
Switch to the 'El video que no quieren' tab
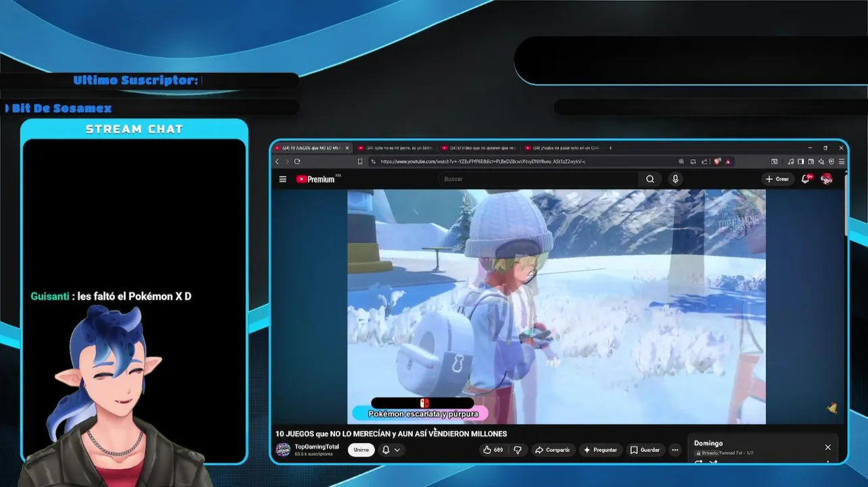478,147
